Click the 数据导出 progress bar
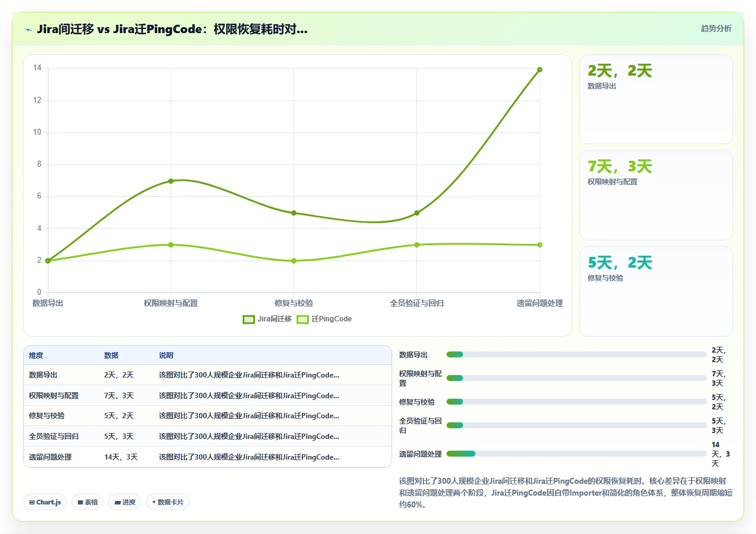This screenshot has height=534, width=756. click(576, 354)
